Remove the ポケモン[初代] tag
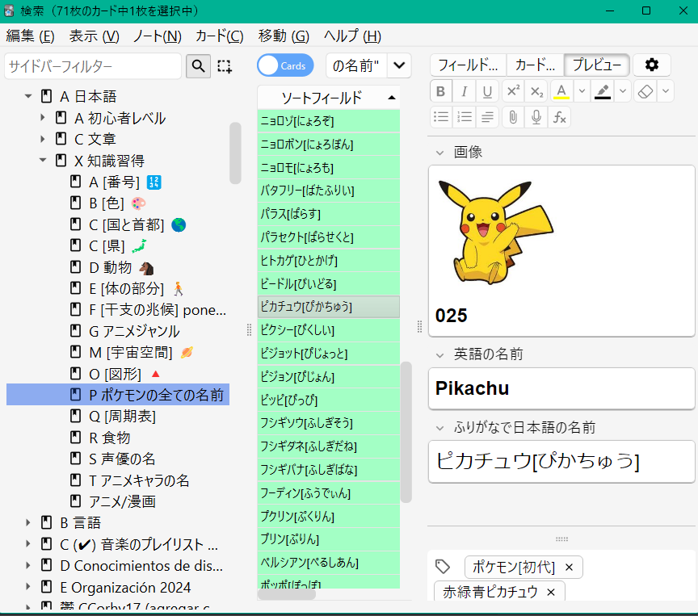This screenshot has height=616, width=698. [x=569, y=567]
